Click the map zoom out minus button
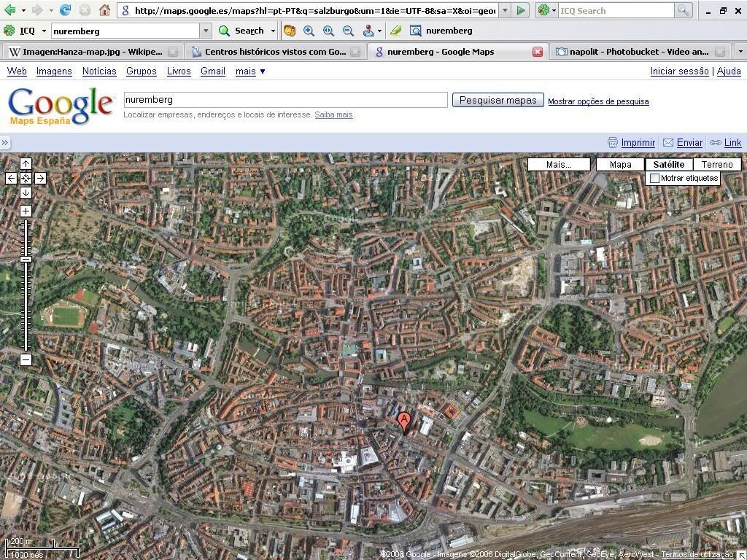 pos(26,359)
